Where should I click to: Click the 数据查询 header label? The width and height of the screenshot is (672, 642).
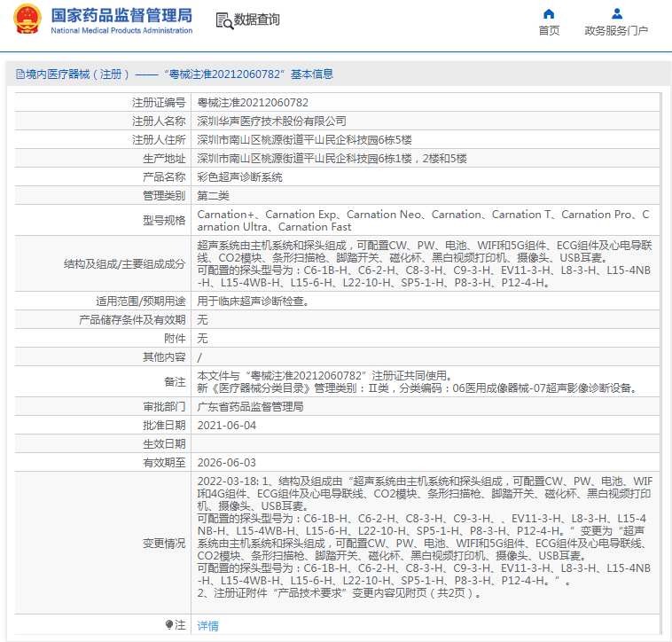pyautogui.click(x=257, y=20)
